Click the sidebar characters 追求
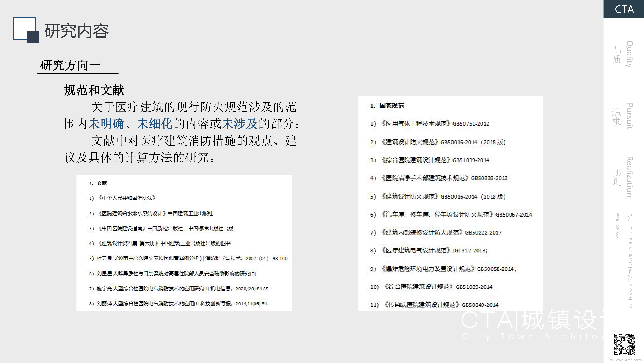This screenshot has height=363, width=644. [x=617, y=117]
